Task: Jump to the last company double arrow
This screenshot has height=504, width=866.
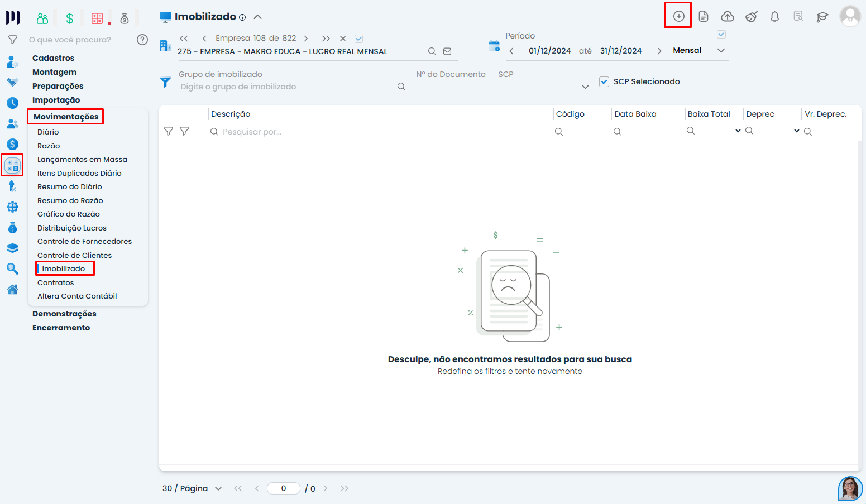Action: [326, 39]
